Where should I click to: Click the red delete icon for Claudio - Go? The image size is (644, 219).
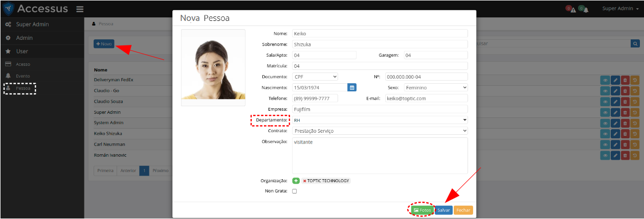coord(625,90)
